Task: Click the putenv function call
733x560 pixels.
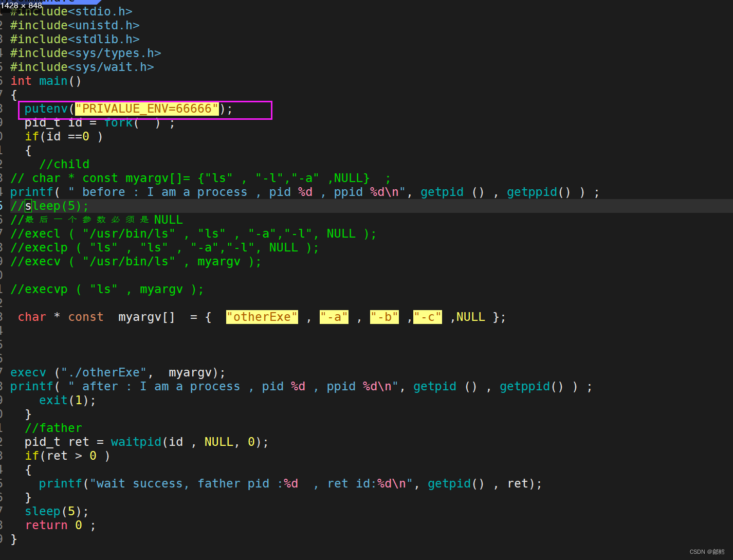Action: tap(129, 109)
